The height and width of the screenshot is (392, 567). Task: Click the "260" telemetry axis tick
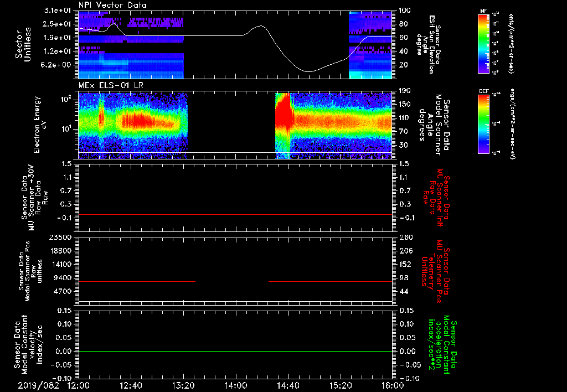(x=406, y=237)
